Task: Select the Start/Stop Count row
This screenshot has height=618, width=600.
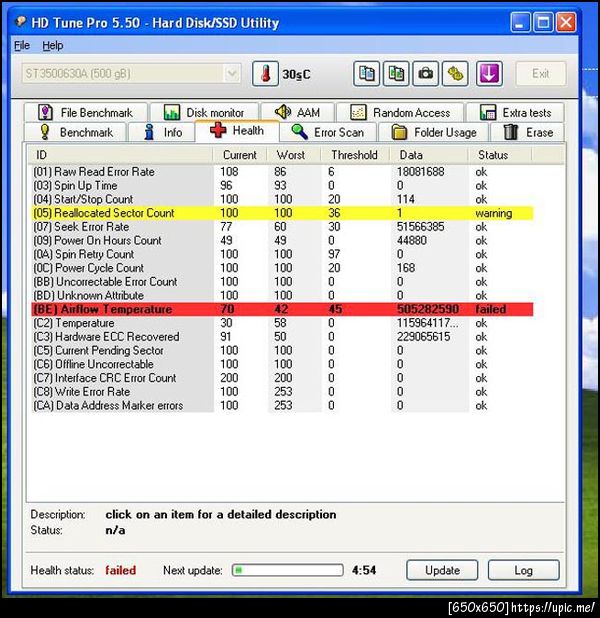Action: click(x=282, y=199)
